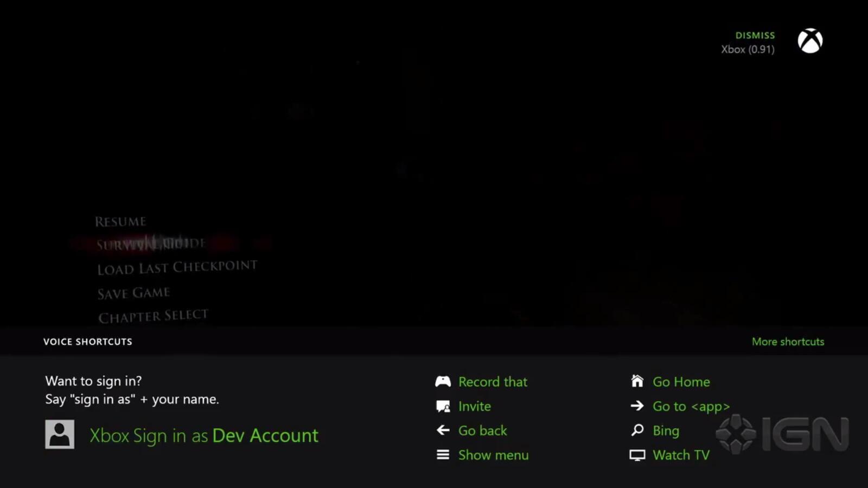This screenshot has width=868, height=488.
Task: Click the Dev Account profile avatar
Action: tap(60, 434)
